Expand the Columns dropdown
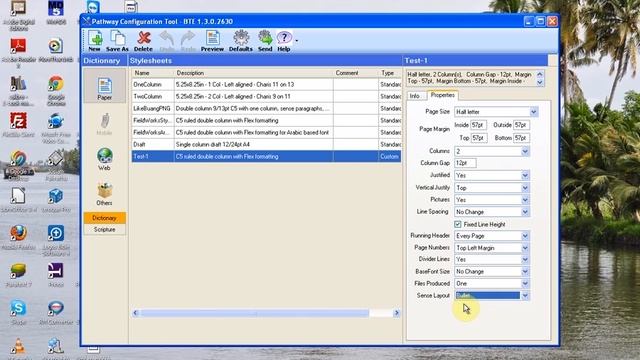Screen dimensions: 640x360 click(525, 151)
